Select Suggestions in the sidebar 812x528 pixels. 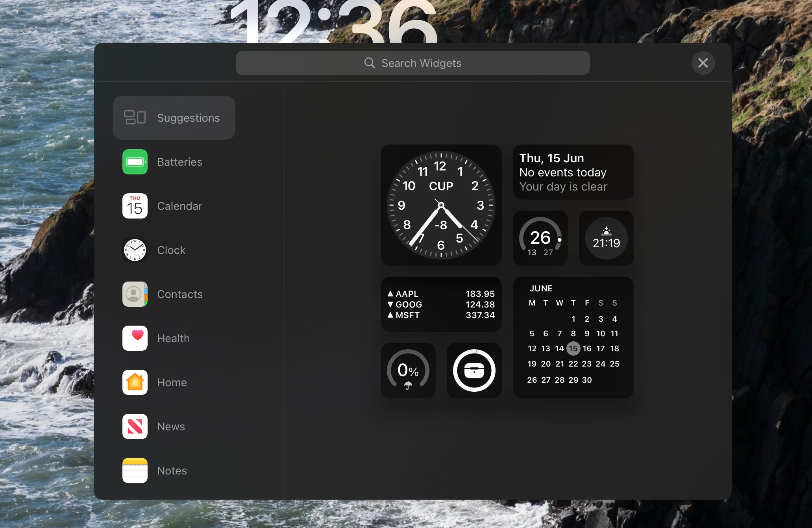click(174, 118)
